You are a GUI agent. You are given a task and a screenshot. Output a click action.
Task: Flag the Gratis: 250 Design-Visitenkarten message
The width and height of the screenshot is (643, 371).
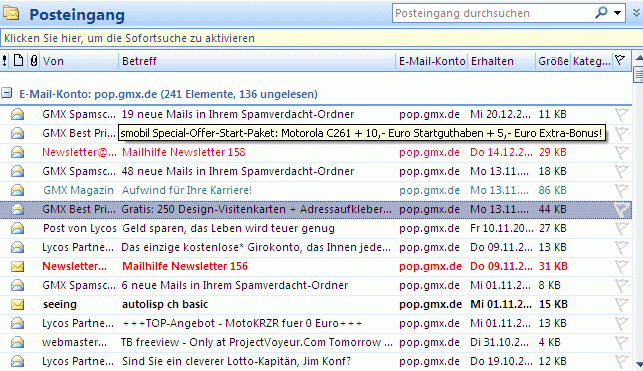point(621,209)
